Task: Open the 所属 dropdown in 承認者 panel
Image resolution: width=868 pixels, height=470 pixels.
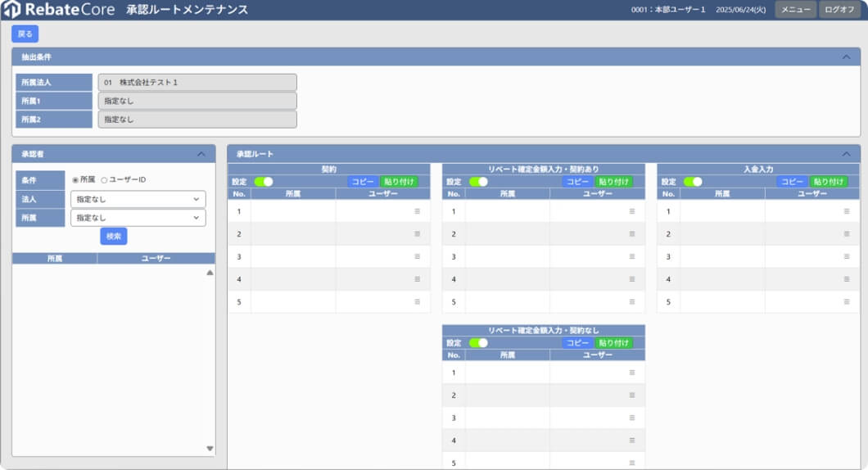Action: tap(138, 218)
